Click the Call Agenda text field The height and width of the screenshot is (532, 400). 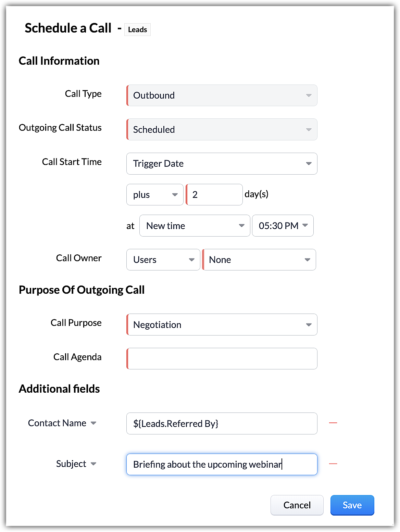(x=222, y=359)
